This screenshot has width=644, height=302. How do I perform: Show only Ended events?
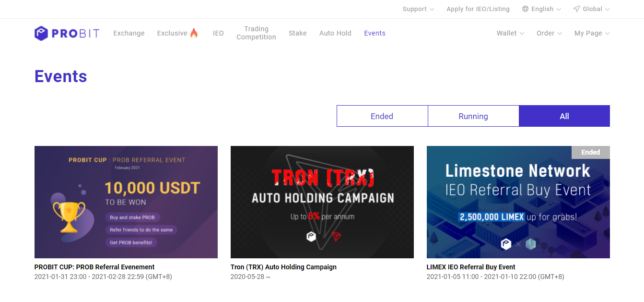[x=382, y=116]
